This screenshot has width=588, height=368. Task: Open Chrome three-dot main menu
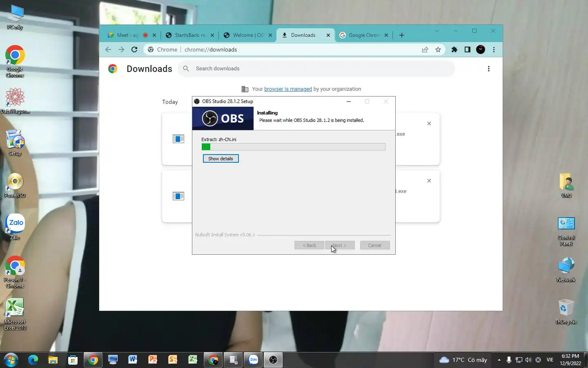[494, 49]
